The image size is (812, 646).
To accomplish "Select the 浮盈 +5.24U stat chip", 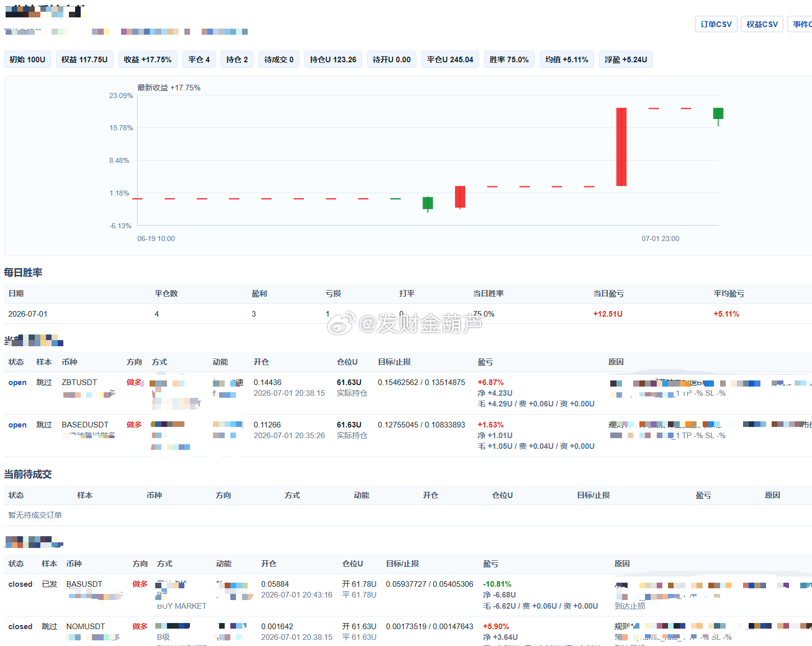I will pos(626,59).
